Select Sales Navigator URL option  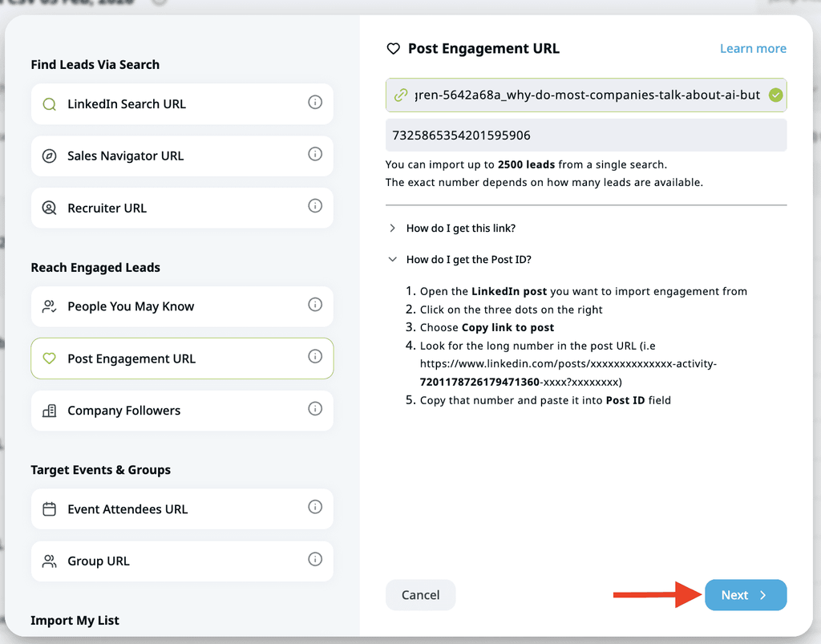point(182,156)
